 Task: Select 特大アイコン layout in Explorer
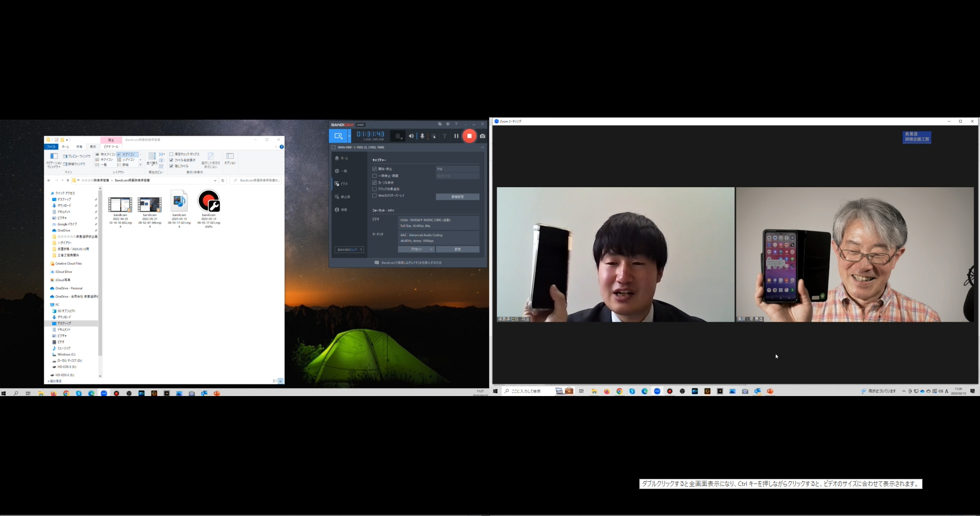coord(105,155)
